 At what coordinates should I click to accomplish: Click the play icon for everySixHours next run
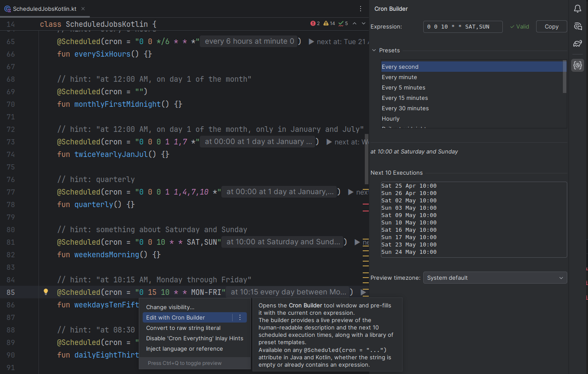(311, 42)
